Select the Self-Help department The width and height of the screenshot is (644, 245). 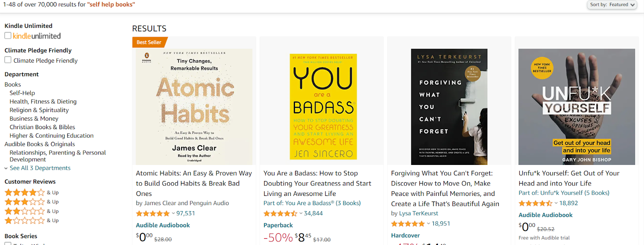[x=22, y=93]
